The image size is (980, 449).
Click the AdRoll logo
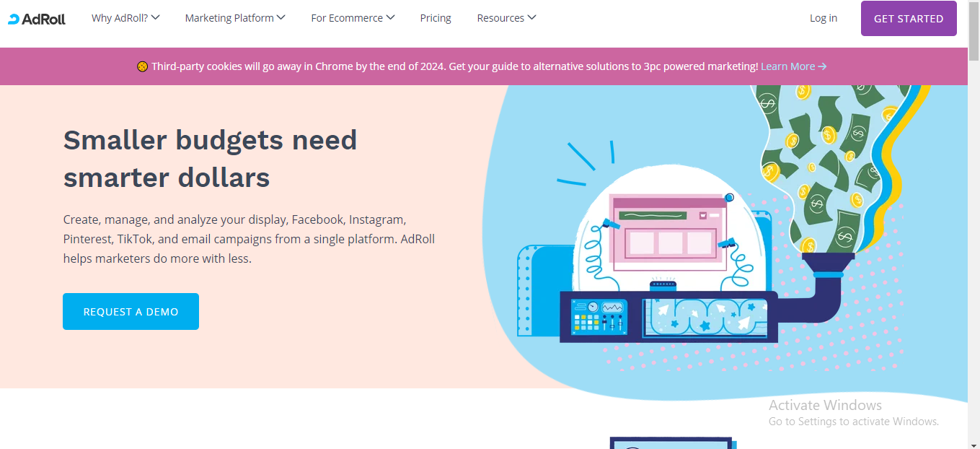pyautogui.click(x=37, y=19)
